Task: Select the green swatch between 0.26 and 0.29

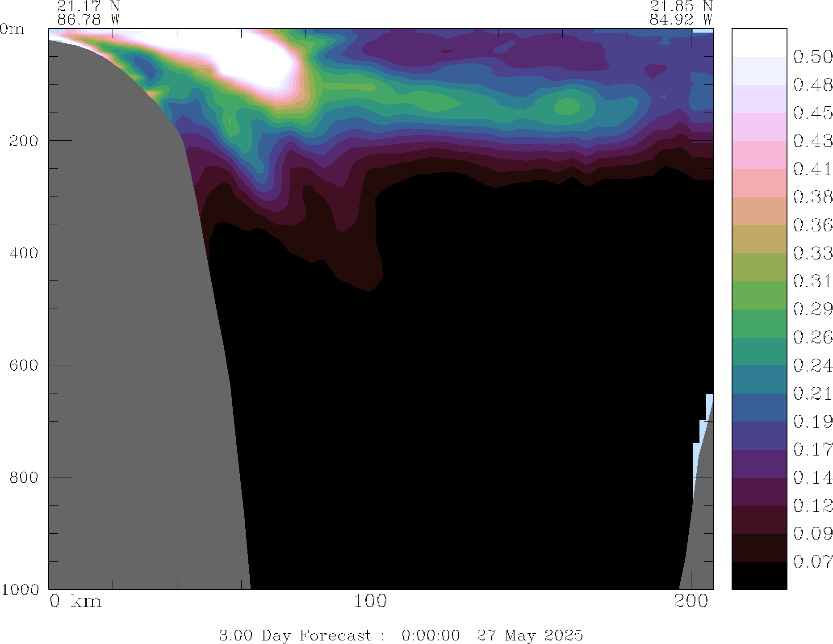Action: pyautogui.click(x=759, y=323)
